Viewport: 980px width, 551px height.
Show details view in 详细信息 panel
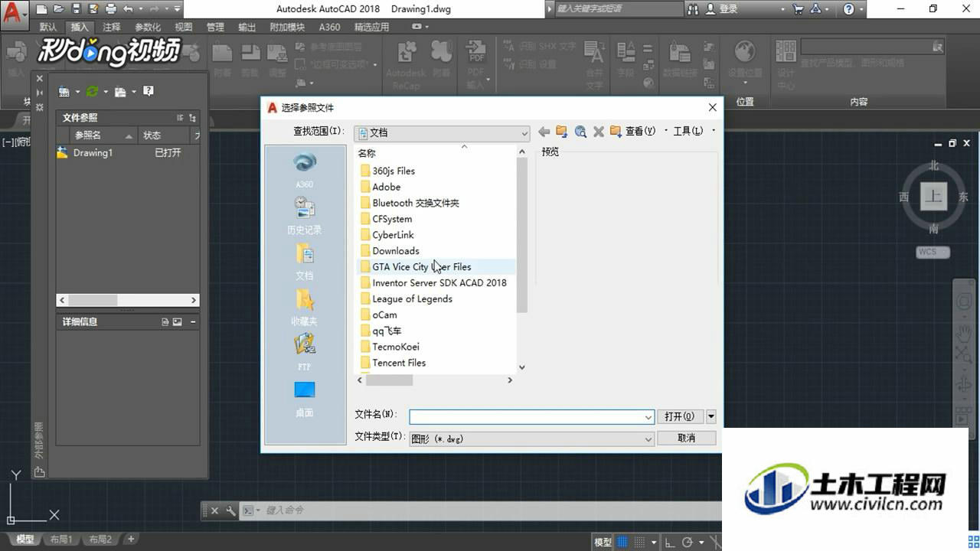tap(165, 322)
